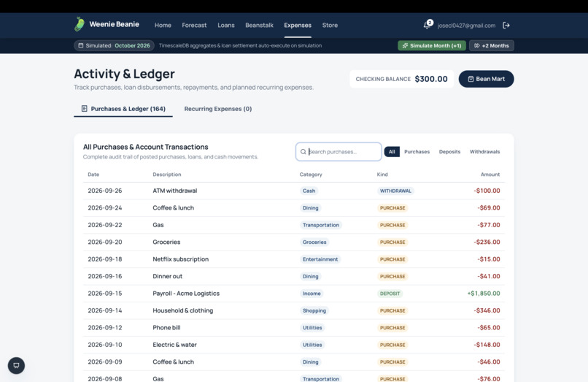
Task: Open the Beanstalk page
Action: [259, 25]
